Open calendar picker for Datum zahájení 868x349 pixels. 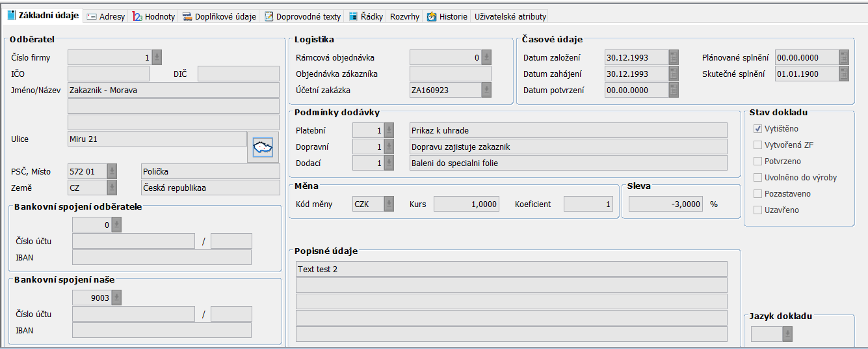(x=674, y=74)
